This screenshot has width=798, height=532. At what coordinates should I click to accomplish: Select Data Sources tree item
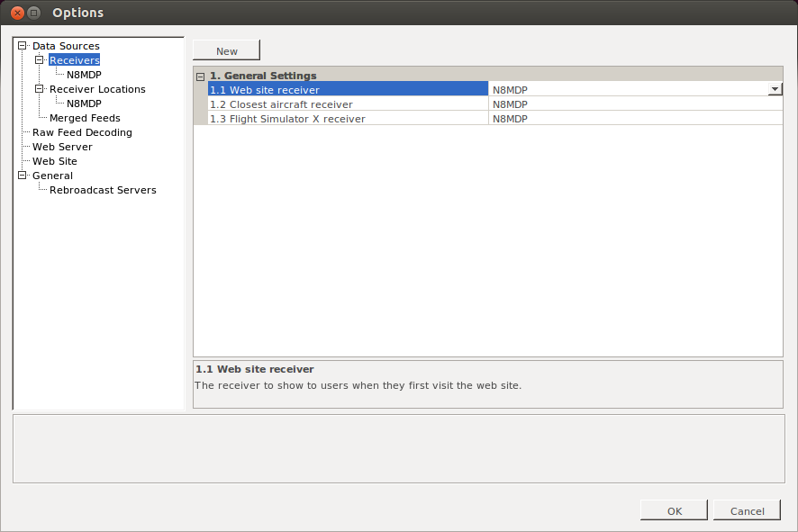click(66, 46)
